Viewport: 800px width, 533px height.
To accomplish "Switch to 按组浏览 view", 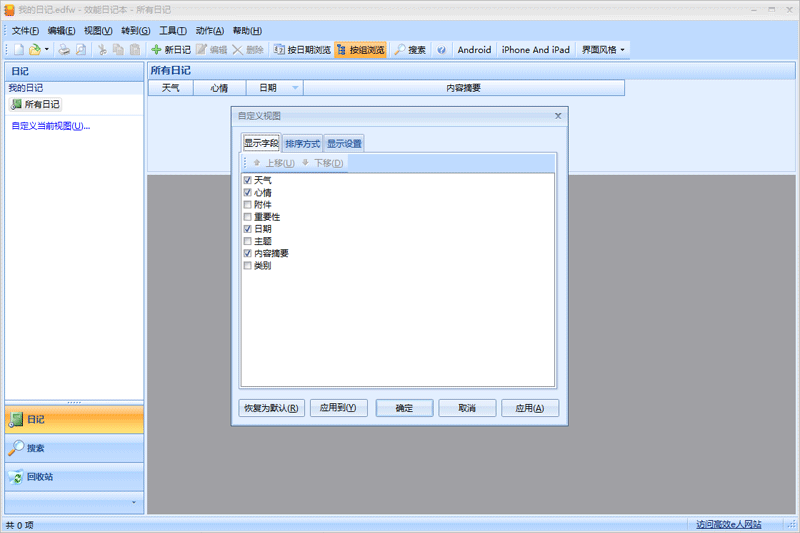I will pos(361,49).
